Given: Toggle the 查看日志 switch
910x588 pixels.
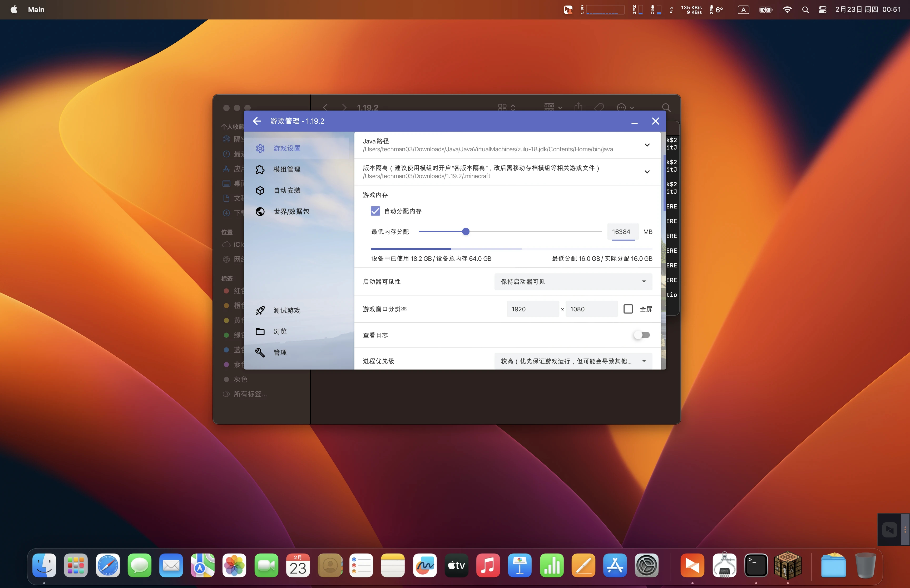Looking at the screenshot, I should point(642,335).
